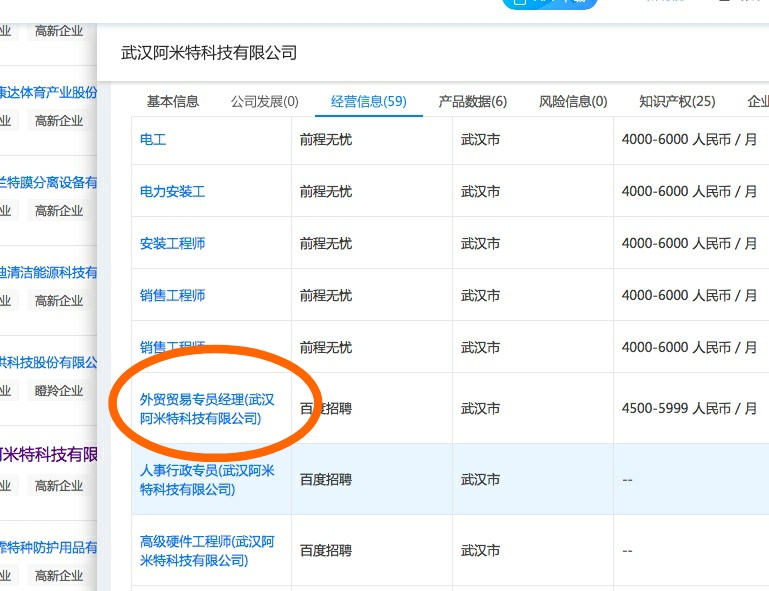This screenshot has width=769, height=591.
Task: Open the 米特科技有限 entry in sidebar
Action: [x=49, y=454]
